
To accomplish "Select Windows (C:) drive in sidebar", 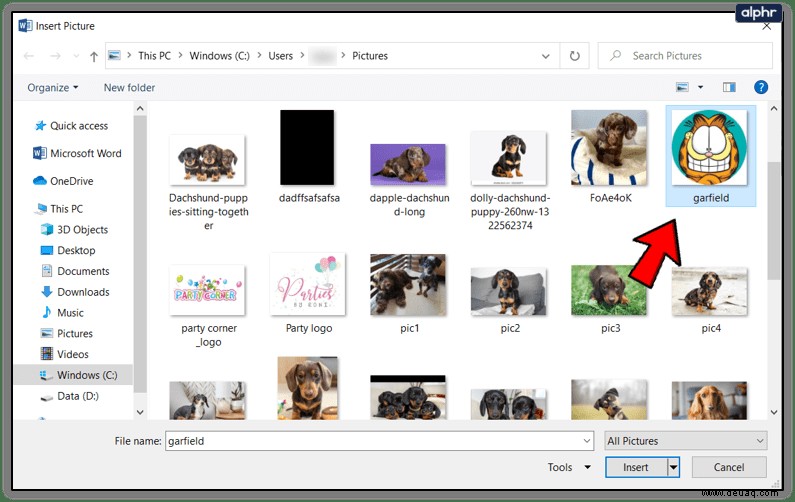I will click(79, 375).
